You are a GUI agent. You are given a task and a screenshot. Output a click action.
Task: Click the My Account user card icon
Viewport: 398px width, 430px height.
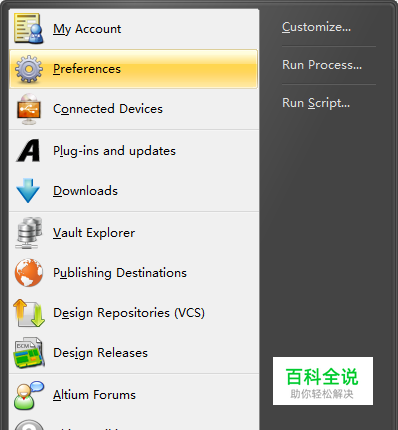29,29
